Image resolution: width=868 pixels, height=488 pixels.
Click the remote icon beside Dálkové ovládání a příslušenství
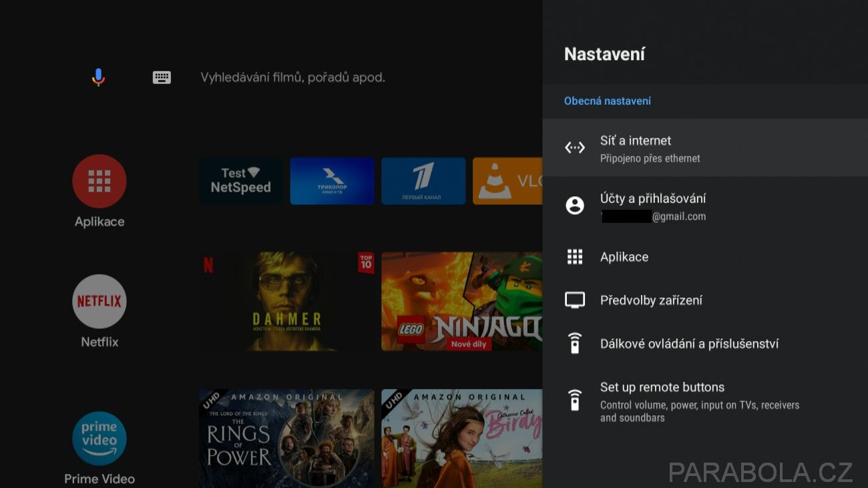tap(575, 344)
